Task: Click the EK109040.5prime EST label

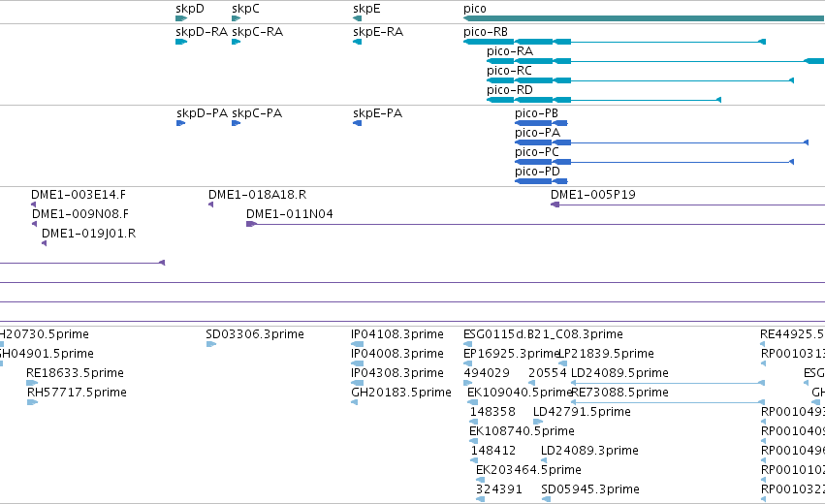Action: [519, 393]
